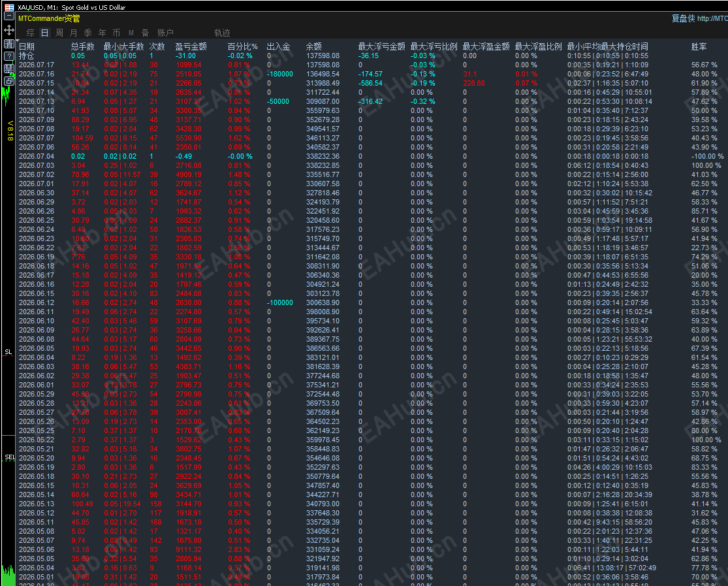
Task: Click balance value 398008.90
Action: coord(323,312)
